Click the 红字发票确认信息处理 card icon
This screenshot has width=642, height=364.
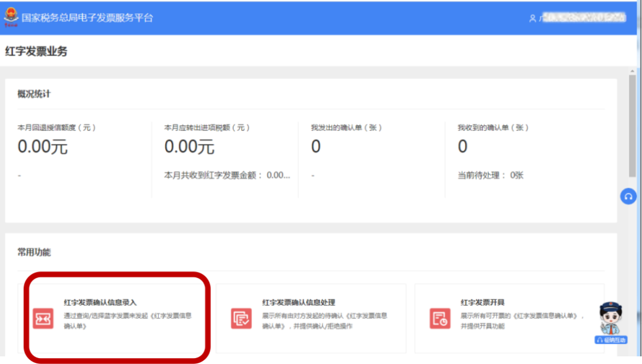point(241,319)
